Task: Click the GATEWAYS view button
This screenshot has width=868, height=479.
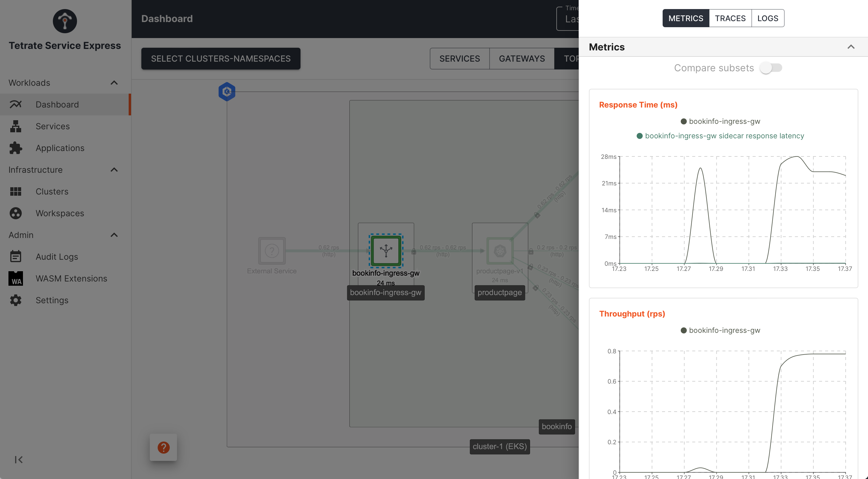Action: point(522,58)
